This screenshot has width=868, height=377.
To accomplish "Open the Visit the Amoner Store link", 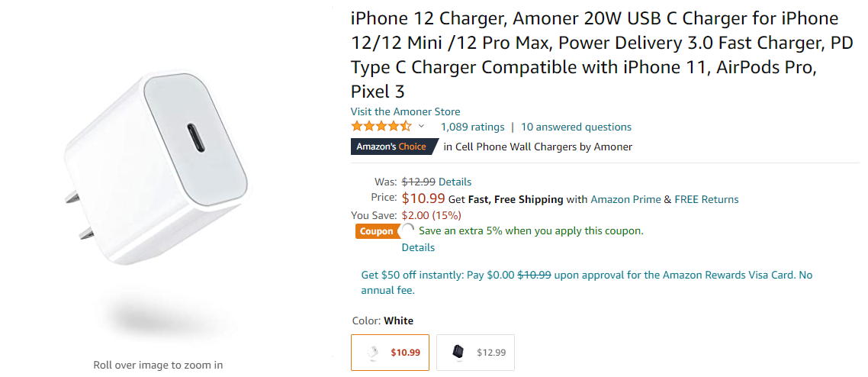I will [x=405, y=111].
